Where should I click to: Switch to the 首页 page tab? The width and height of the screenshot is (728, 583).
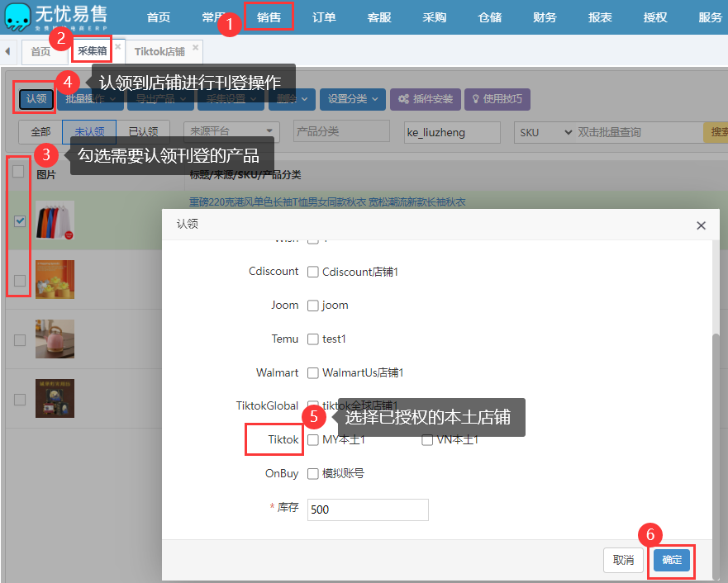click(x=40, y=51)
